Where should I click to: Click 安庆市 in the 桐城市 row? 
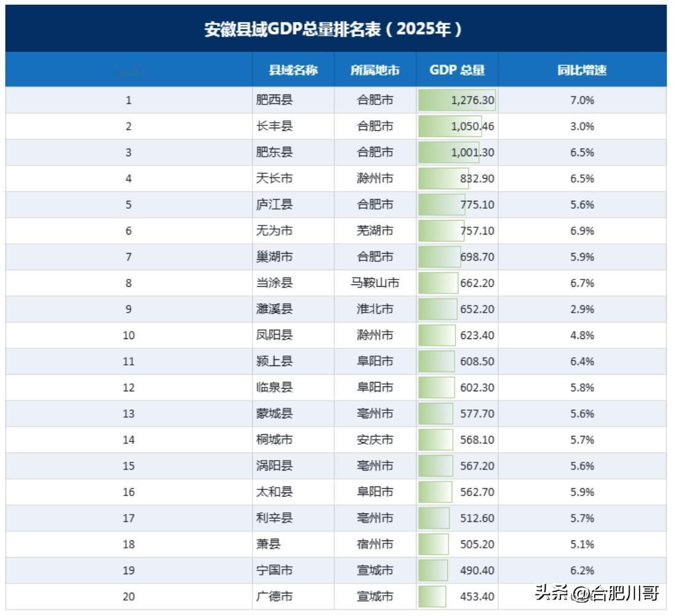(x=375, y=440)
